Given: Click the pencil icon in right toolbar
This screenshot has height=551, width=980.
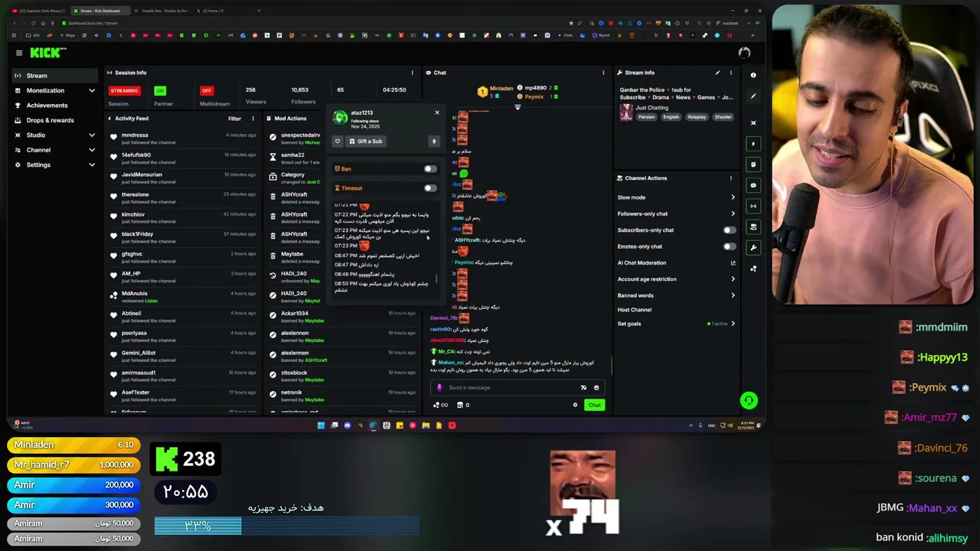Looking at the screenshot, I should click(x=753, y=96).
